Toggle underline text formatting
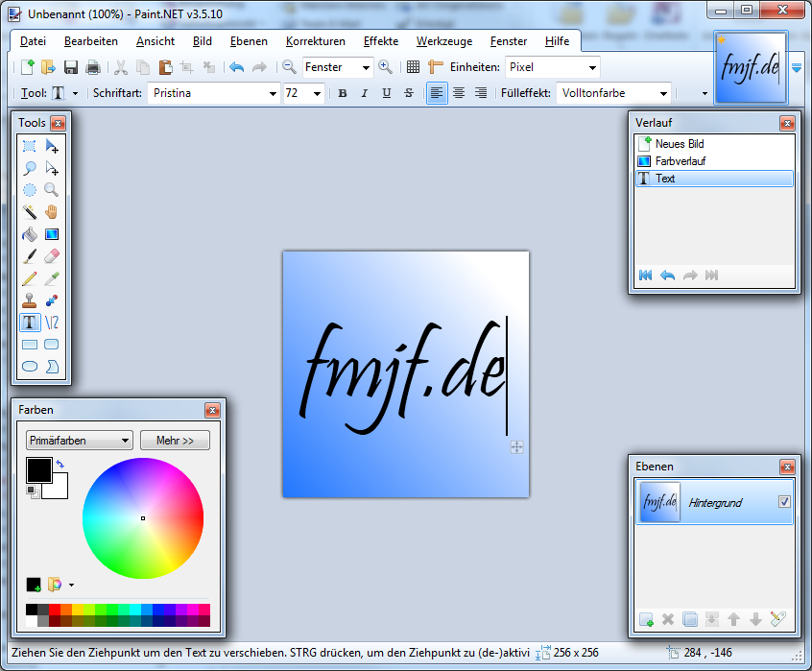Viewport: 812px width, 671px height. click(x=386, y=93)
